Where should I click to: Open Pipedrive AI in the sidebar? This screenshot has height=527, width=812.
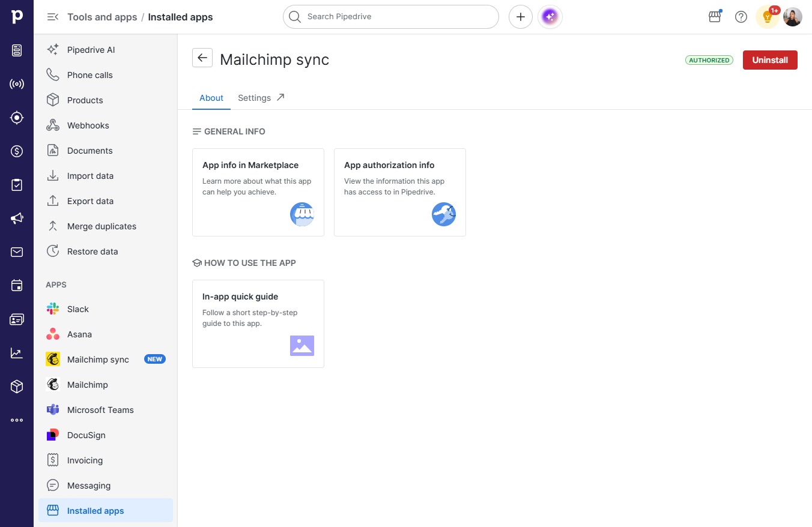(106, 50)
